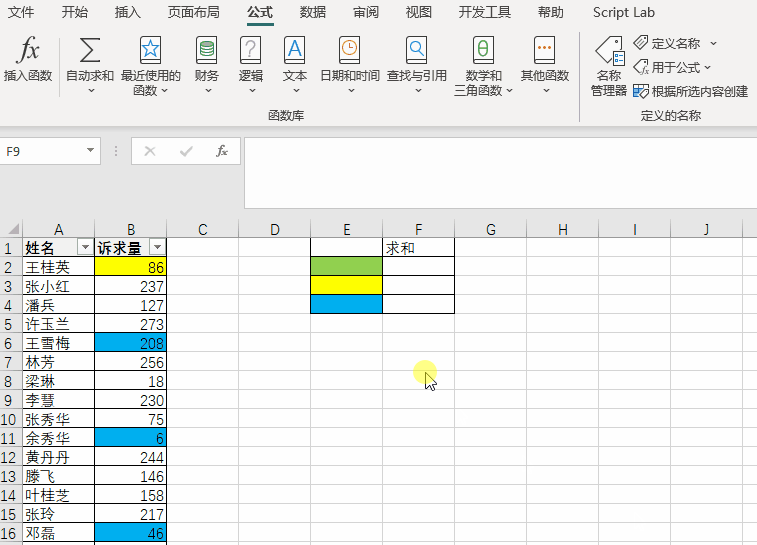
Task: Click the Define Name (定义名称) tag icon
Action: pos(641,42)
